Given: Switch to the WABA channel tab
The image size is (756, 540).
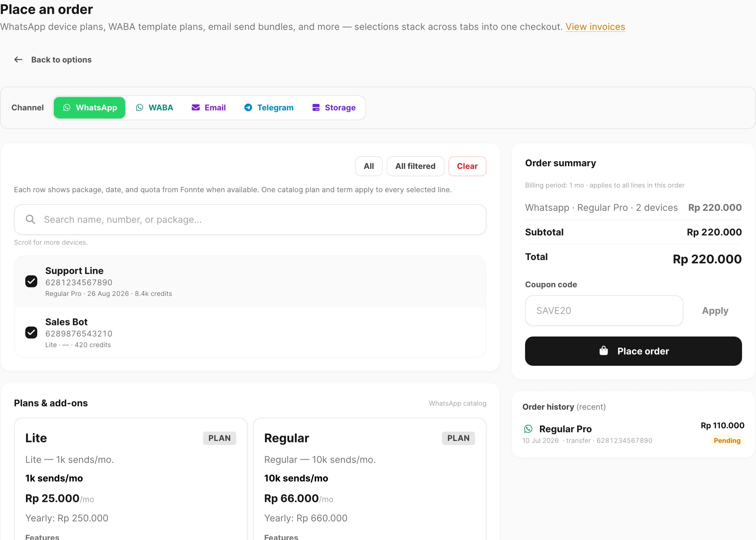Looking at the screenshot, I should tap(155, 108).
